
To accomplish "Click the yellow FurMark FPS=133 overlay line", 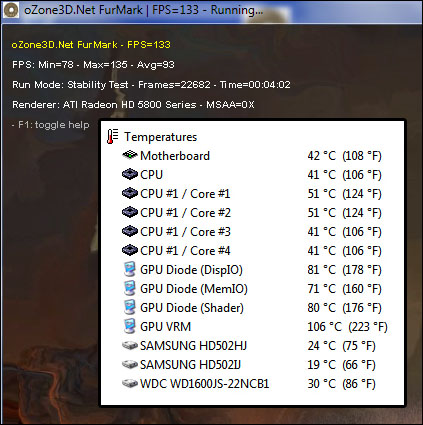I will click(x=91, y=45).
